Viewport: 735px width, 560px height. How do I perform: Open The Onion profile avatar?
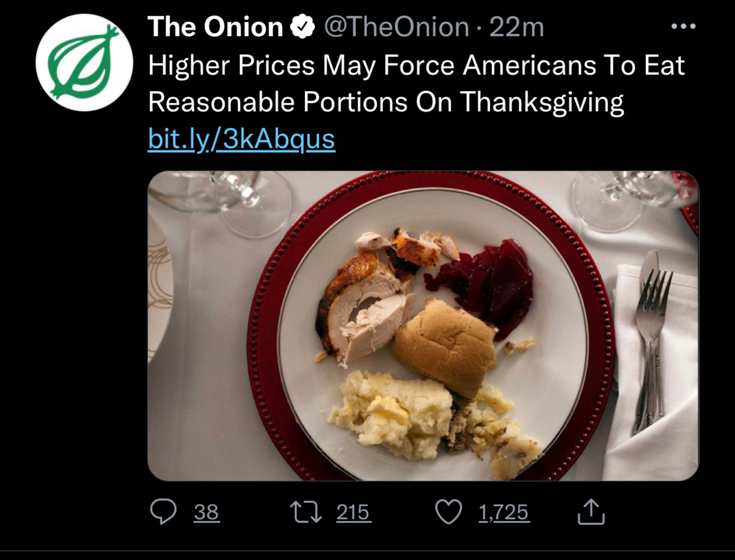(x=84, y=62)
